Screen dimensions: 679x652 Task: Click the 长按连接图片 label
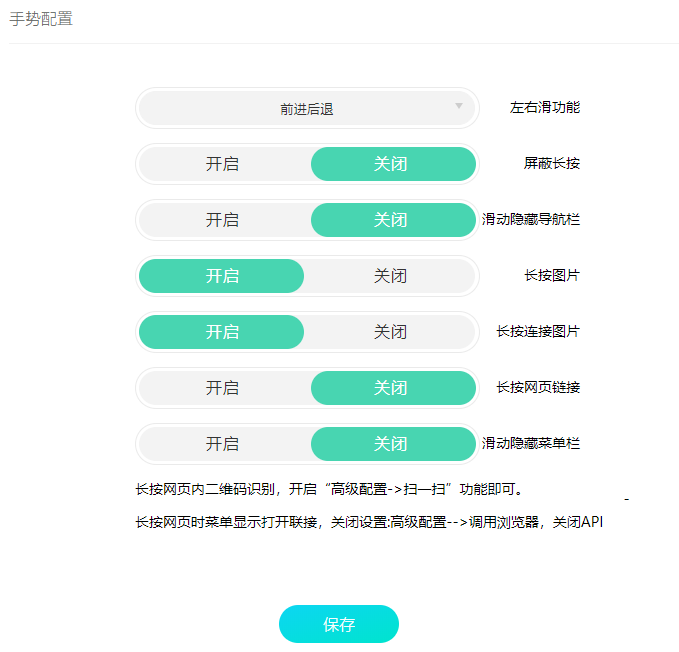click(x=538, y=331)
